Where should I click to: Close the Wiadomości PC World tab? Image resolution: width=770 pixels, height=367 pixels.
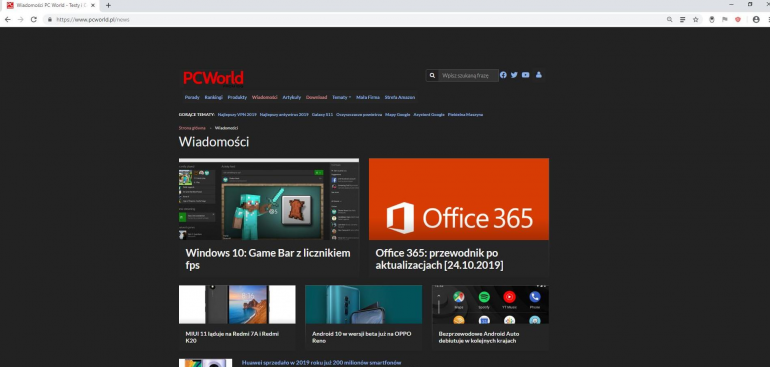point(93,5)
